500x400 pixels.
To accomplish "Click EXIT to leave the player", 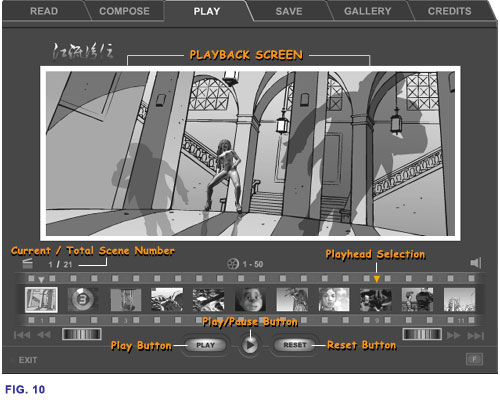I will (x=28, y=360).
